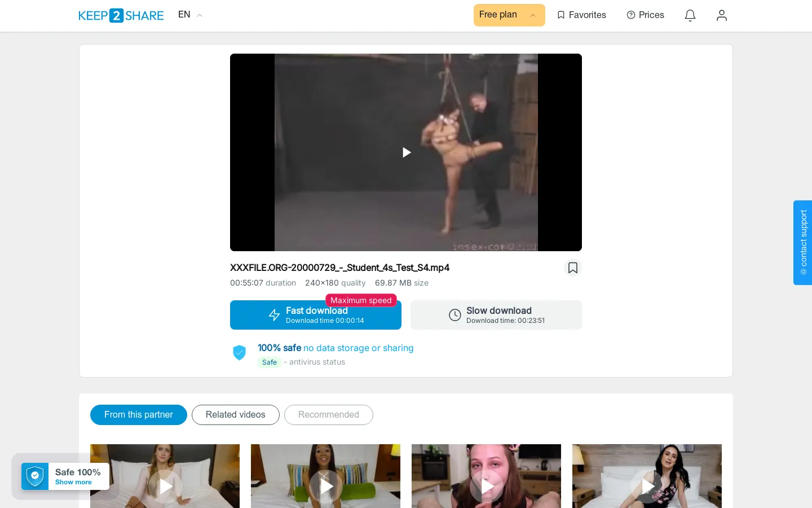Switch to Recommended tab
This screenshot has height=508, width=812.
(329, 415)
